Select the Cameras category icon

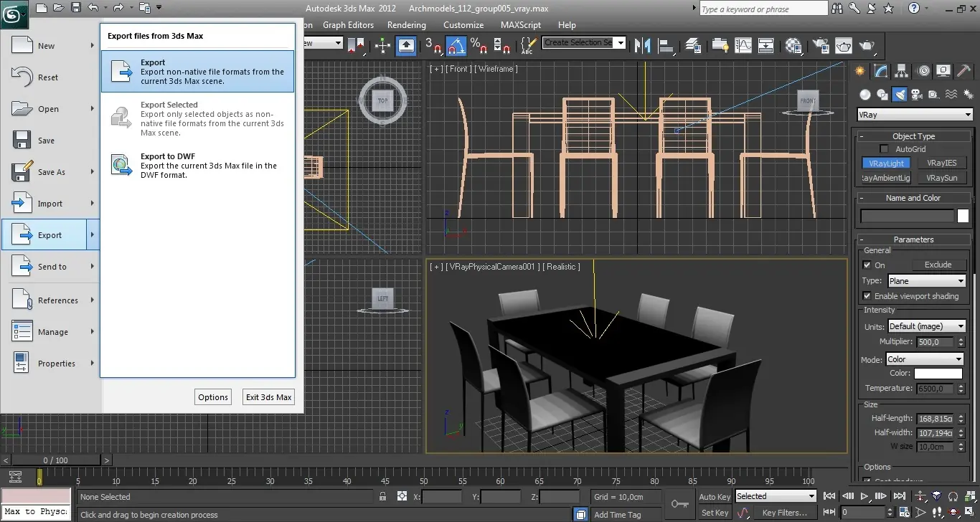click(917, 95)
